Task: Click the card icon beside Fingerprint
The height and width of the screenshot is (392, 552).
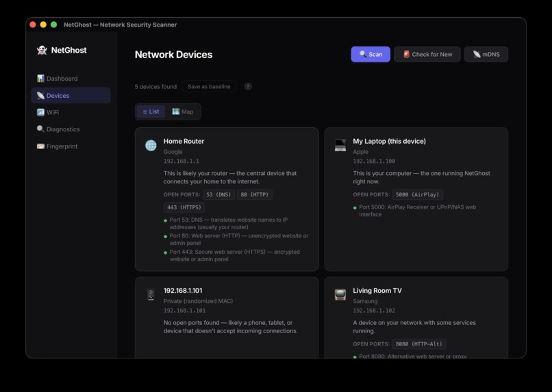Action: tap(41, 146)
